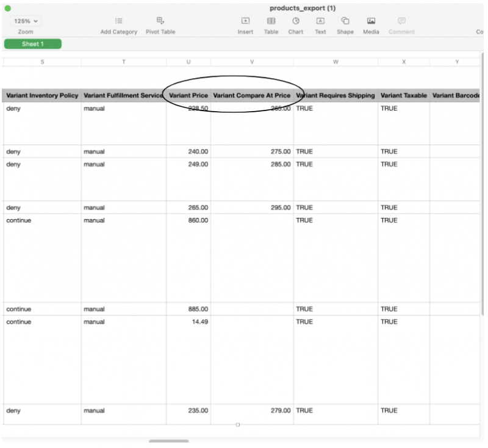Click the Variant Price header cell
Image resolution: width=488 pixels, height=448 pixels.
click(x=188, y=96)
